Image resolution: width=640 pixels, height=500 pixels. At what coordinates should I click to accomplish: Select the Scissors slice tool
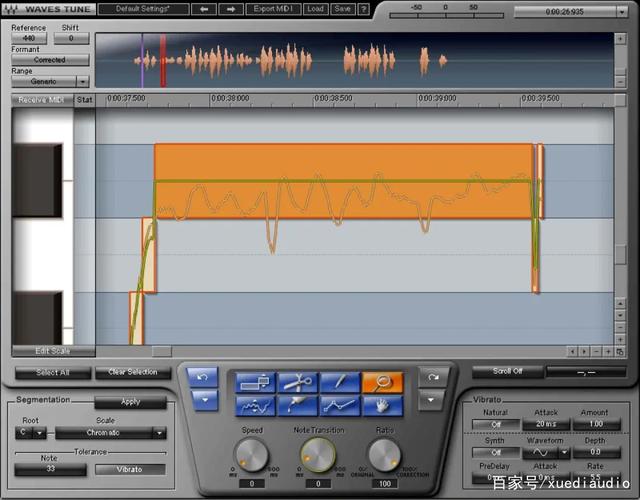tap(298, 382)
